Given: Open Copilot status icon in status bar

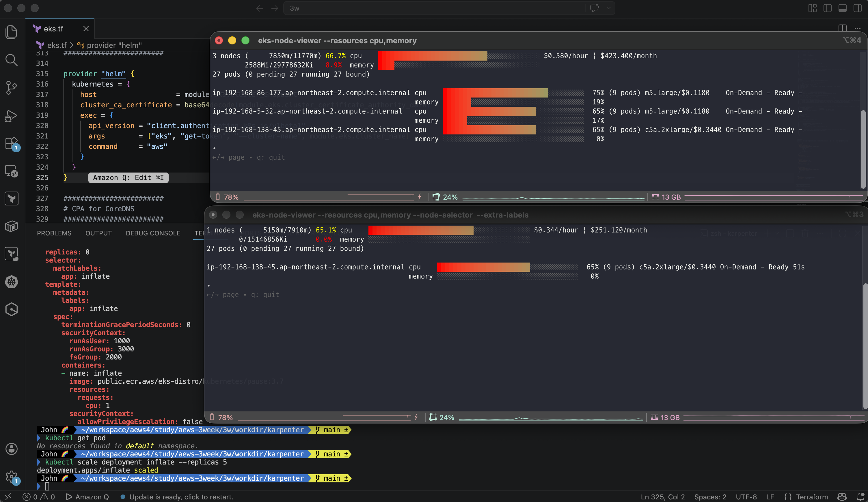Looking at the screenshot, I should (x=842, y=497).
